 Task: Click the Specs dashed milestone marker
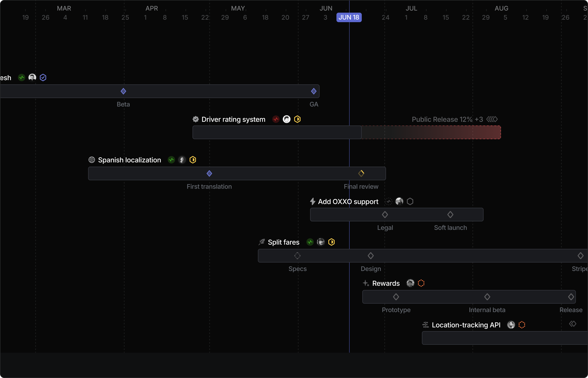[297, 256]
